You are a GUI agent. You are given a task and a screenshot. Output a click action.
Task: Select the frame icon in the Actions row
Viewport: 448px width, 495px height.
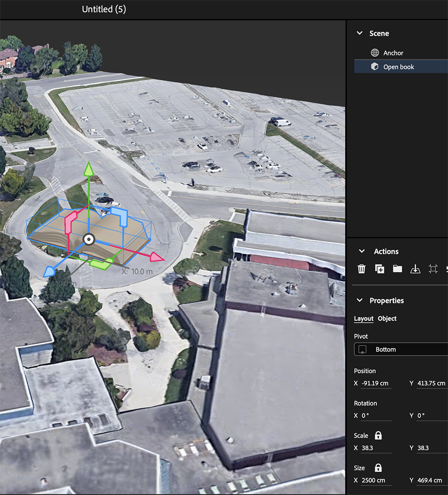point(433,269)
